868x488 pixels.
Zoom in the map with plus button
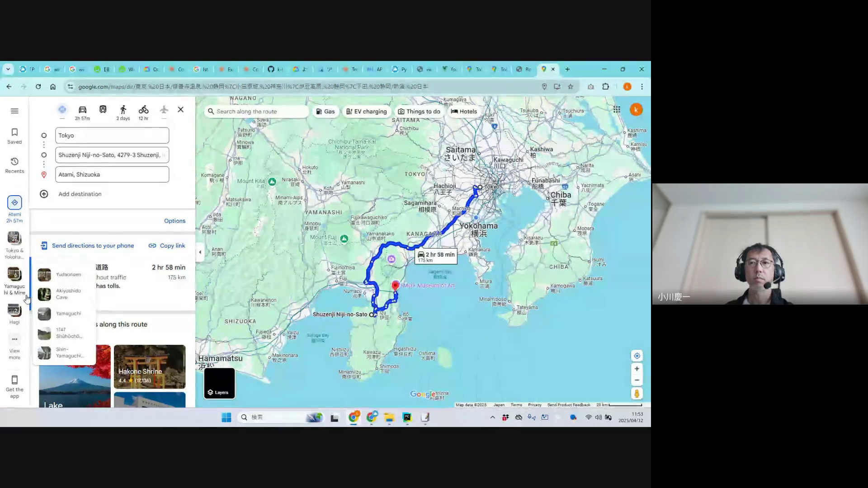637,369
